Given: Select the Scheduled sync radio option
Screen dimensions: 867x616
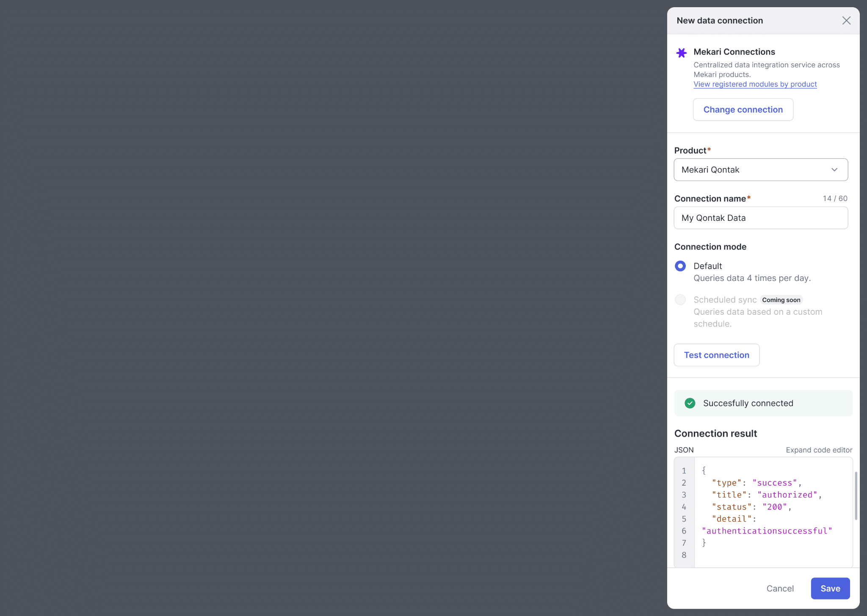Looking at the screenshot, I should 680,300.
